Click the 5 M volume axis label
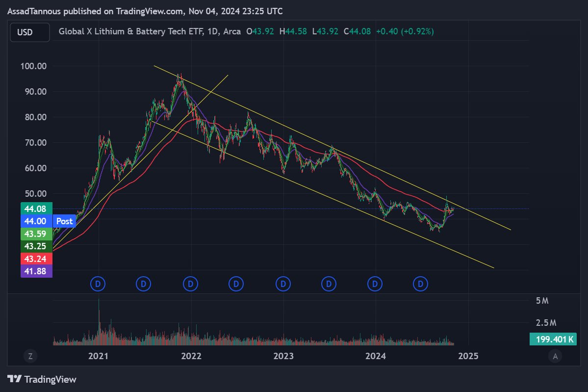Viewport: 588px width, 392px height. tap(542, 301)
